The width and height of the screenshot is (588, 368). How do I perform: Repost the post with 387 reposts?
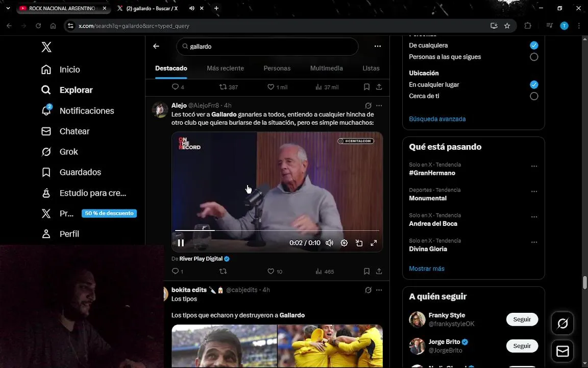228,87
